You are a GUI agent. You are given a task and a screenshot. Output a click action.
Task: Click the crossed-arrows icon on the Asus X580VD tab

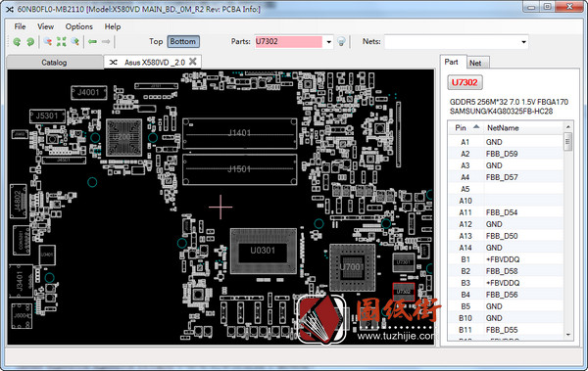point(113,63)
